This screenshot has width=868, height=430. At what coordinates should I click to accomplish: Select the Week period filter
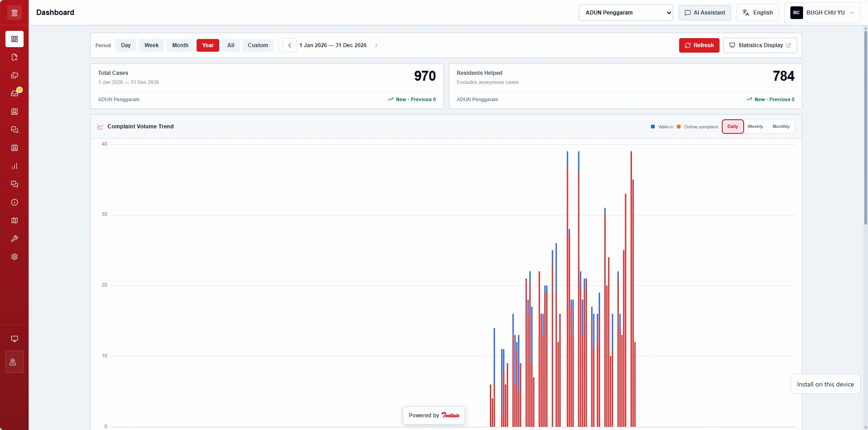coord(152,45)
